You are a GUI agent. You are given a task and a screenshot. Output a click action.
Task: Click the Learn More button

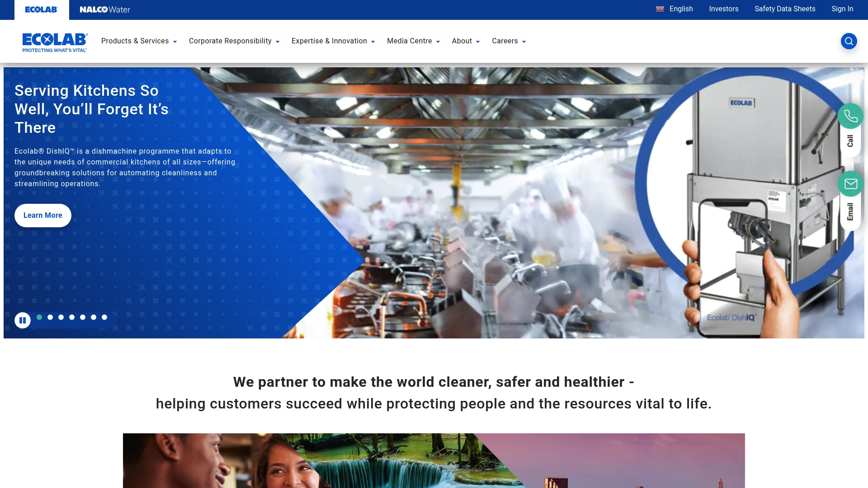coord(43,216)
